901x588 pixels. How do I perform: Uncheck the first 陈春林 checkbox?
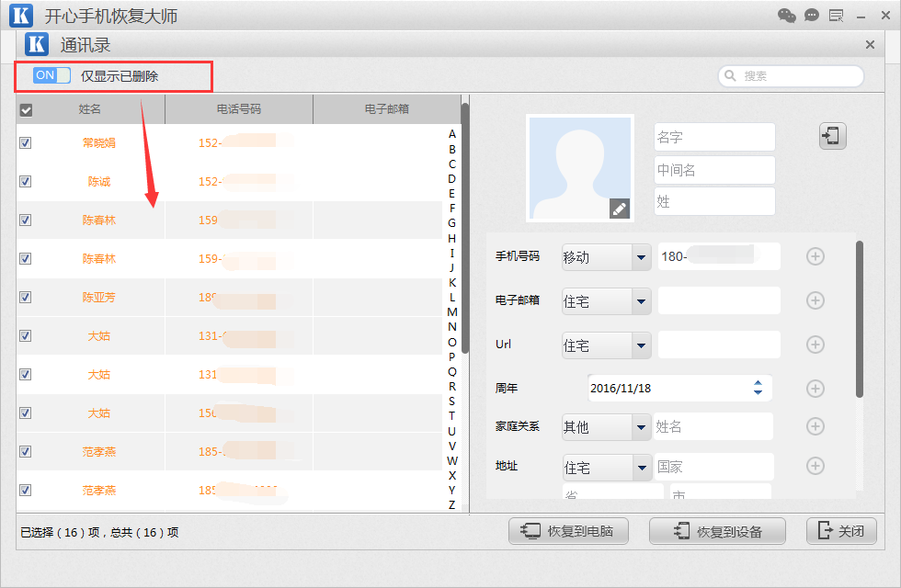point(26,220)
